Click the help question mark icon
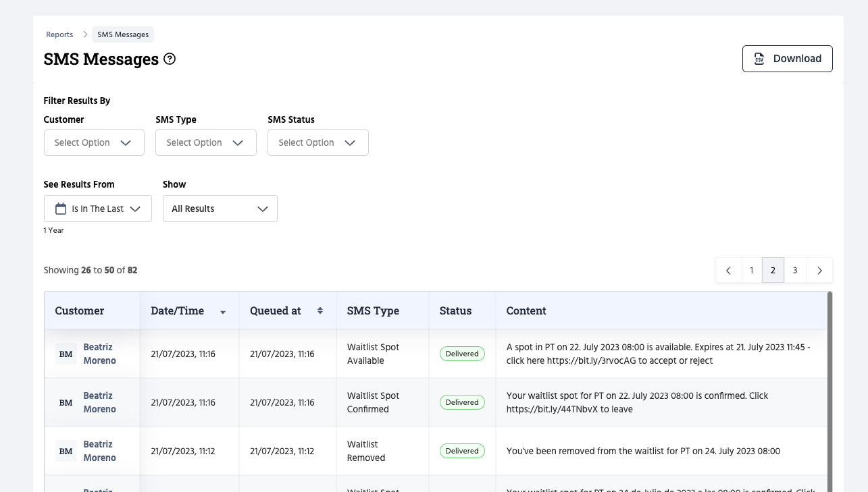868x492 pixels. (x=170, y=59)
